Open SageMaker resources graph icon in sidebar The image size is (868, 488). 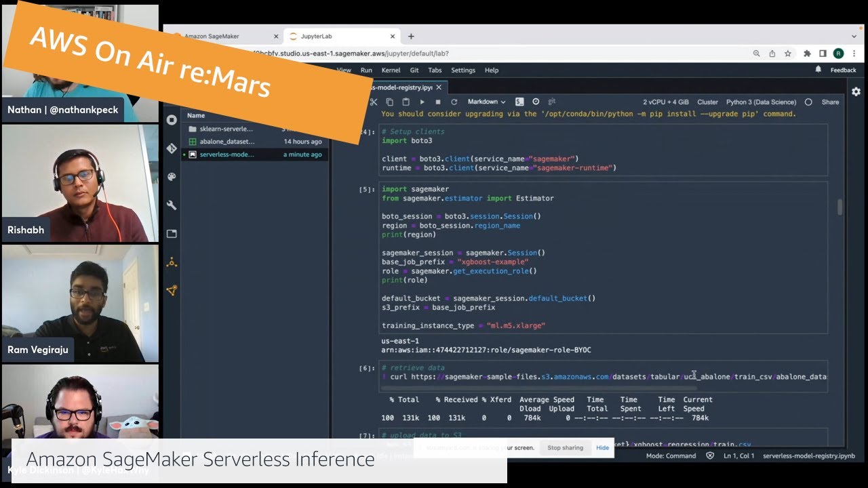172,290
